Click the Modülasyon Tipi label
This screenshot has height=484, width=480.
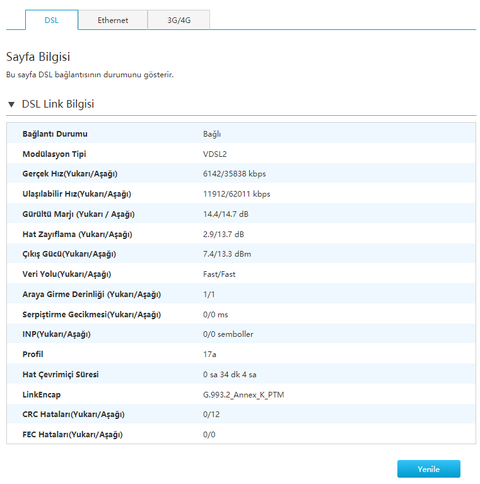[54, 154]
